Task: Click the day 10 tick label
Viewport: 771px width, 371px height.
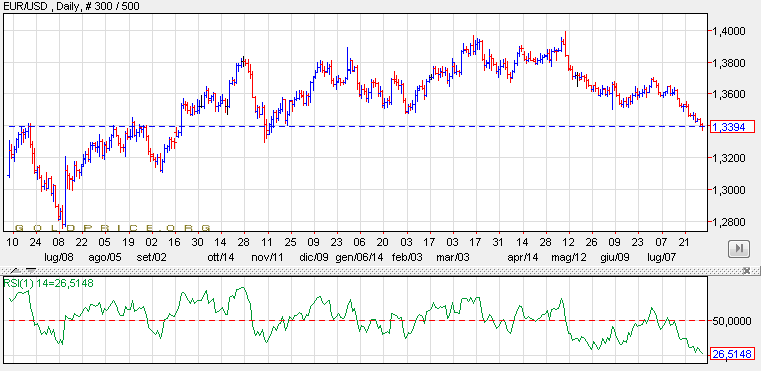Action: pos(12,242)
